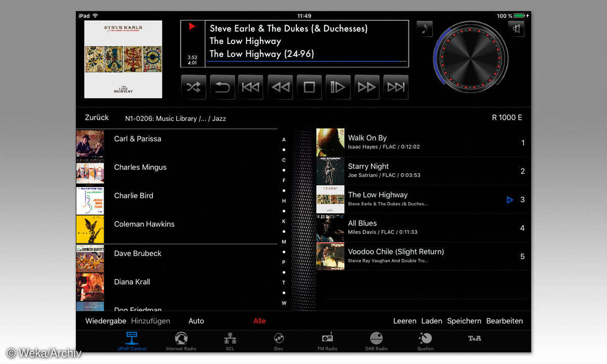This screenshot has height=364, width=607.
Task: Edit playlist with Bearbeiten
Action: point(504,321)
